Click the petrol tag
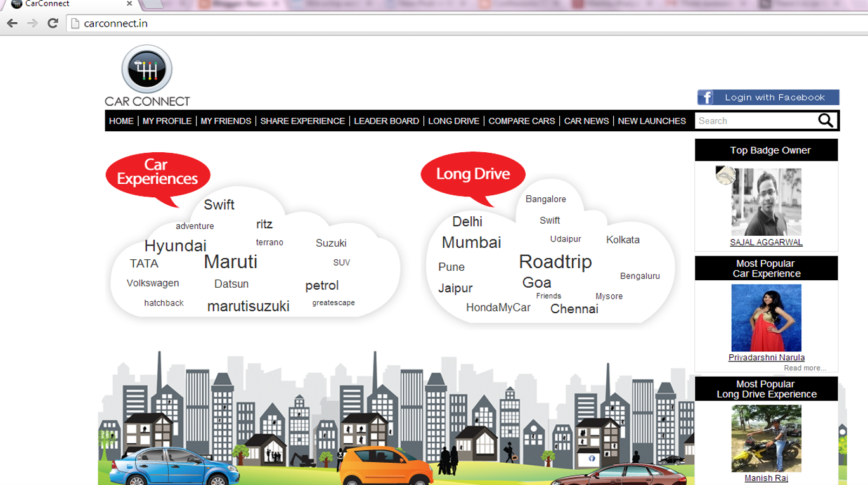This screenshot has width=868, height=485. [x=322, y=285]
